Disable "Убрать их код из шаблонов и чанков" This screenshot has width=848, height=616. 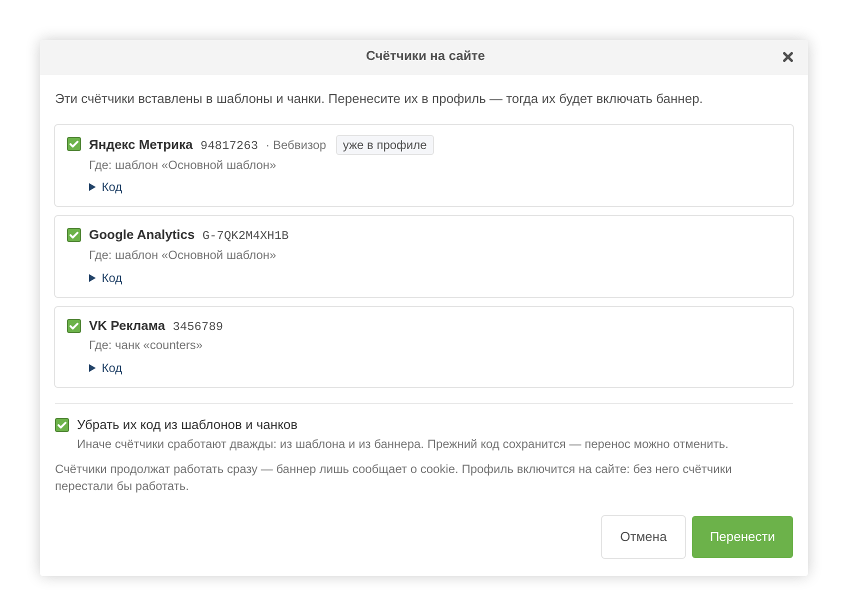[x=62, y=425]
